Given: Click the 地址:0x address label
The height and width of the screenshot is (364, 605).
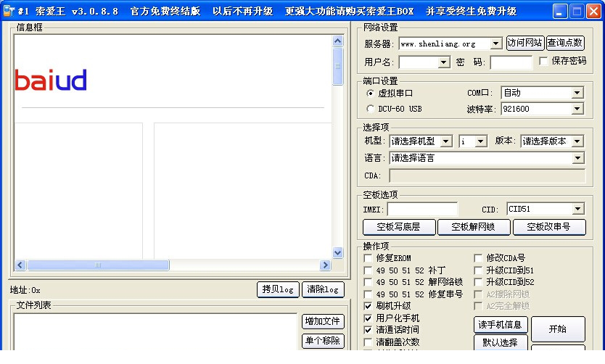Looking at the screenshot, I should point(25,290).
